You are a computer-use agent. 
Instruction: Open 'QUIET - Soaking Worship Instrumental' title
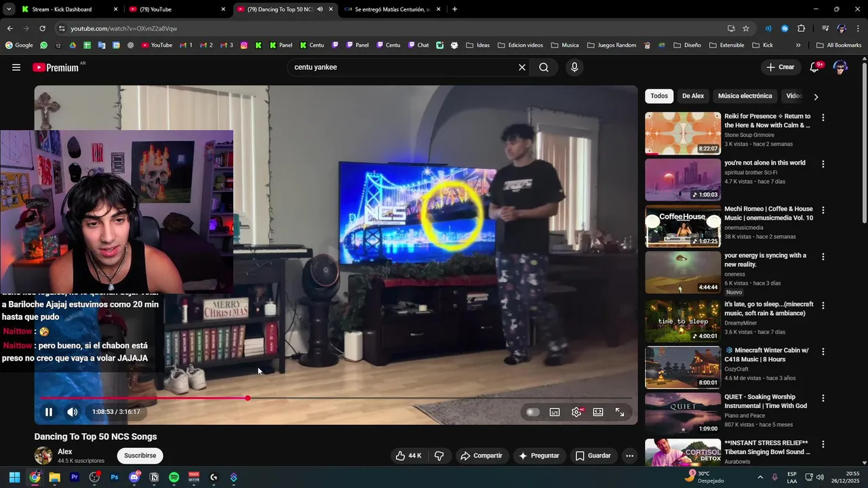766,401
